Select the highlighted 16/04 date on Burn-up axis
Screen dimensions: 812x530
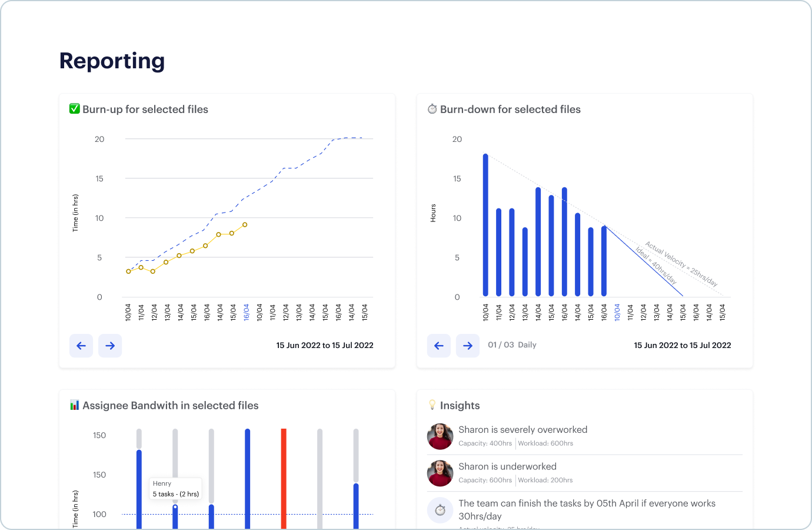coord(247,312)
